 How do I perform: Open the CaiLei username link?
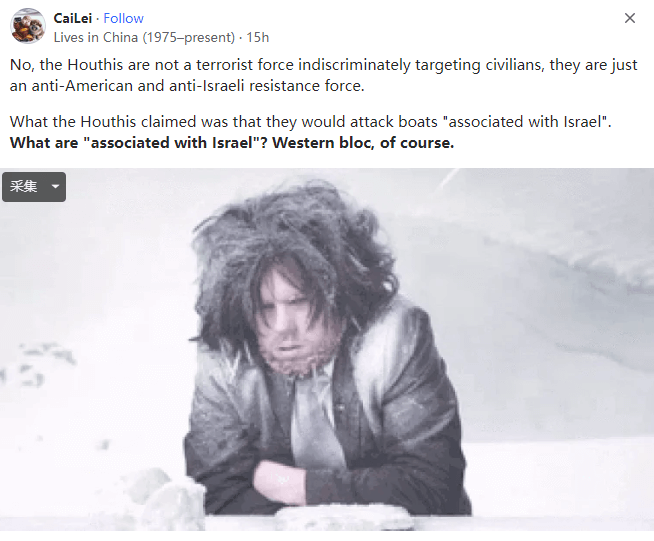click(73, 18)
